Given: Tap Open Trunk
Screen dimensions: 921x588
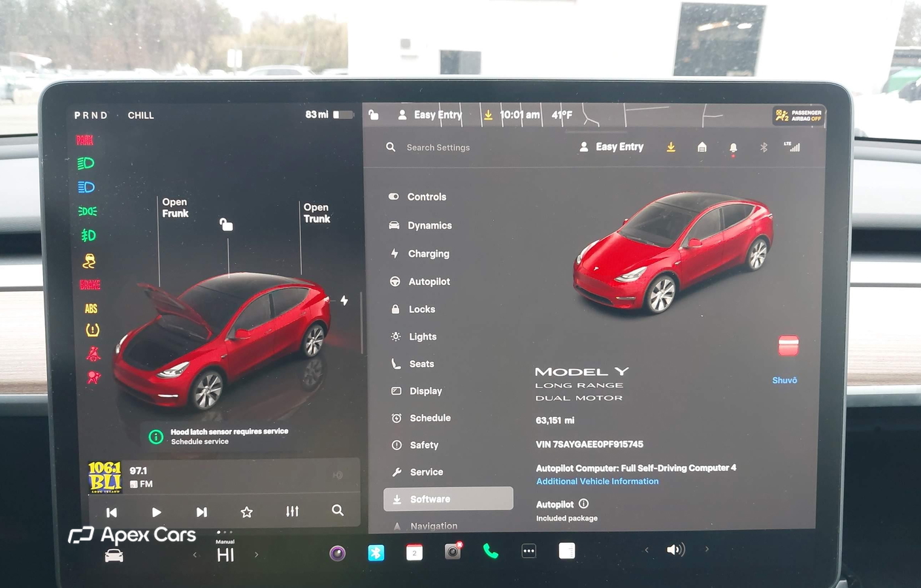Looking at the screenshot, I should (317, 213).
